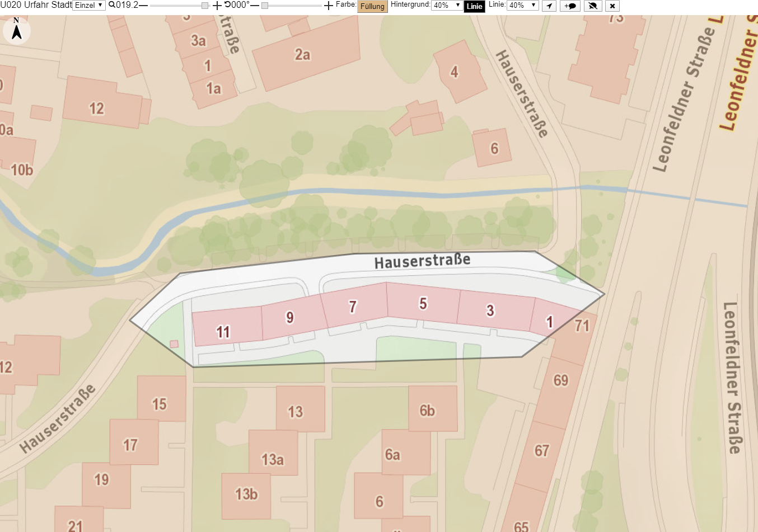Click the rotation reset arrow icon

tap(227, 4)
